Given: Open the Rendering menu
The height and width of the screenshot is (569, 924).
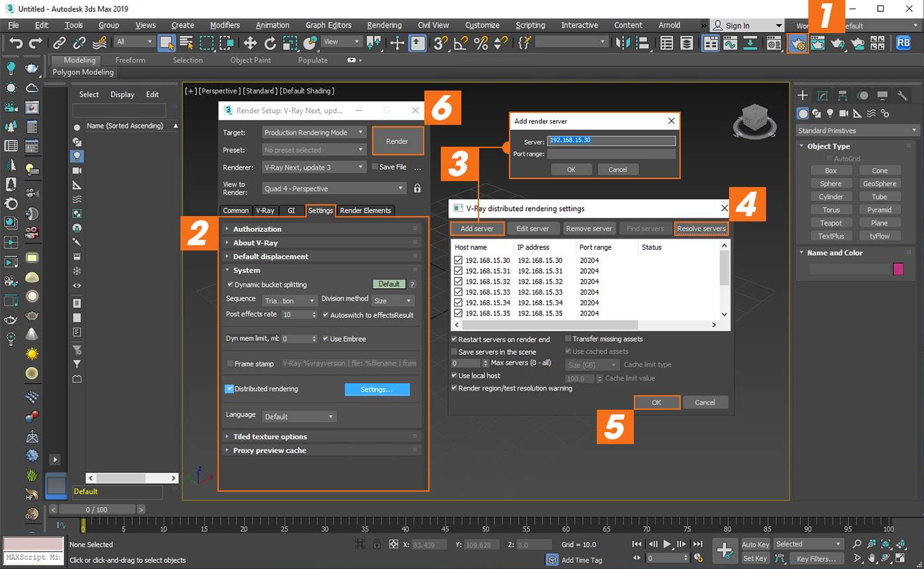Looking at the screenshot, I should tap(384, 25).
